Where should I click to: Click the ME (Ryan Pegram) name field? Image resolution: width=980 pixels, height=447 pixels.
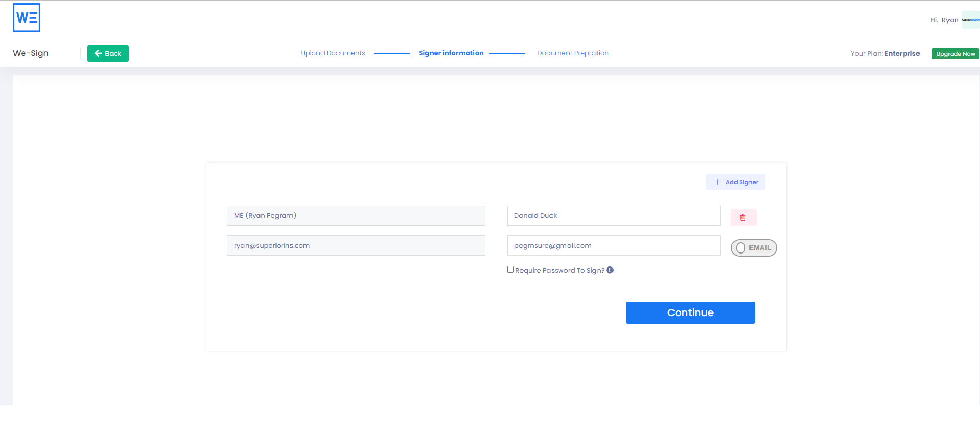tap(356, 216)
